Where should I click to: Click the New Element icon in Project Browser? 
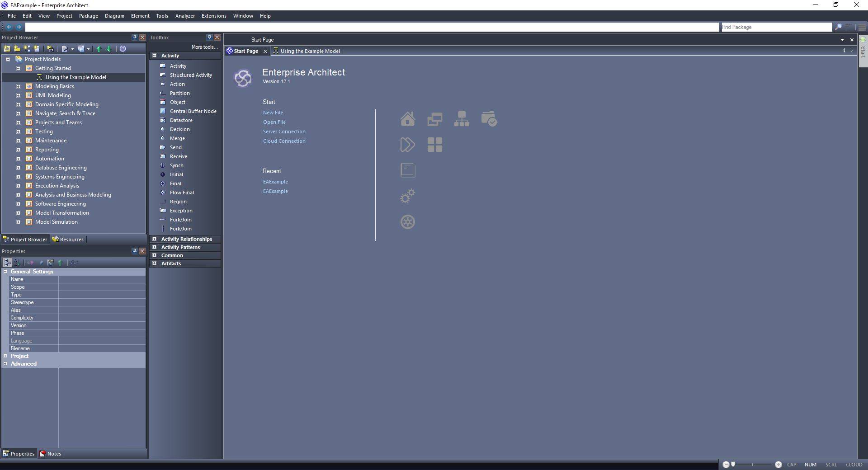pyautogui.click(x=37, y=48)
